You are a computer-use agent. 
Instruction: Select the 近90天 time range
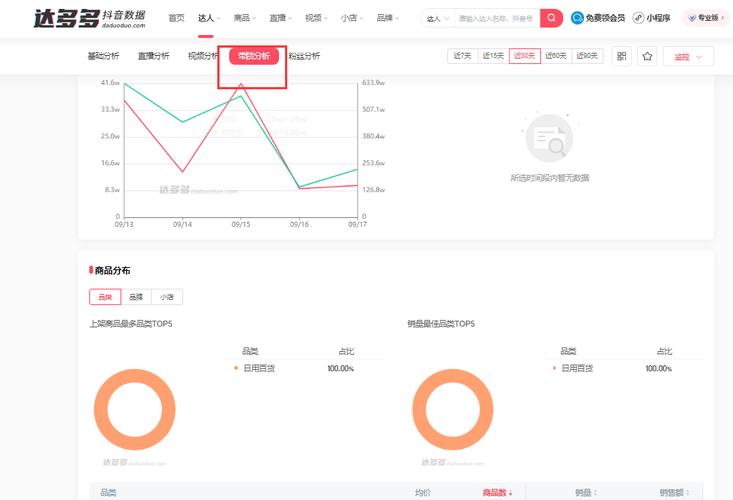(x=588, y=56)
